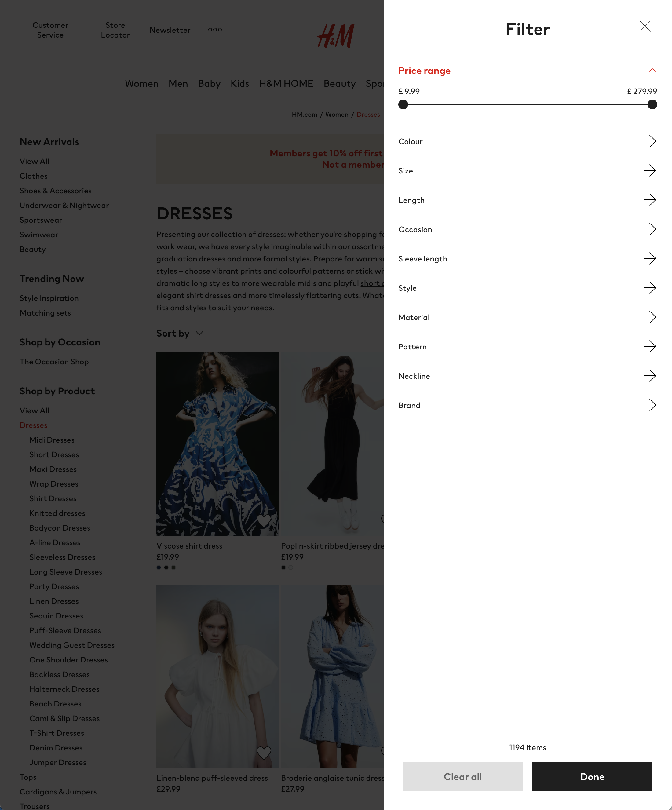Open the Material filter options arrow

[650, 317]
